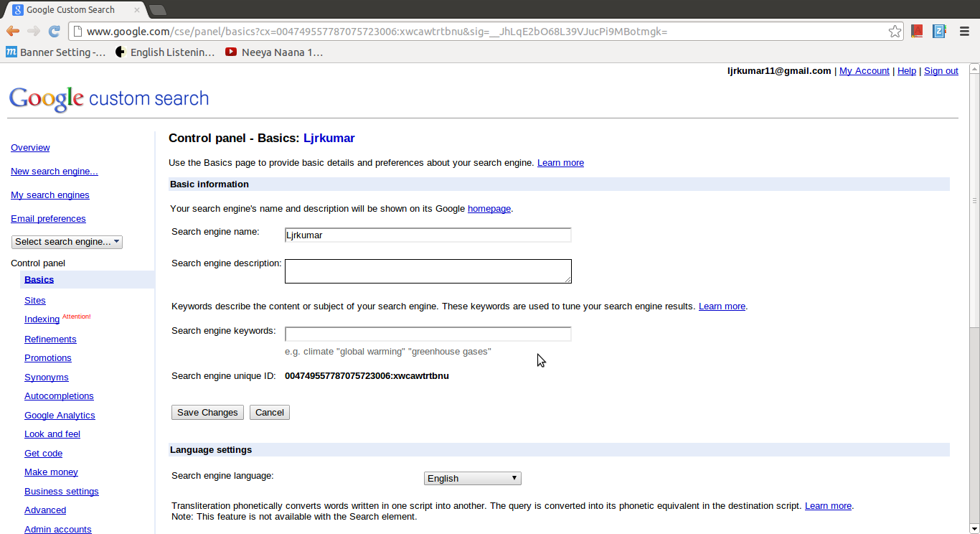The image size is (980, 534).
Task: Open Email preferences link
Action: pos(48,219)
